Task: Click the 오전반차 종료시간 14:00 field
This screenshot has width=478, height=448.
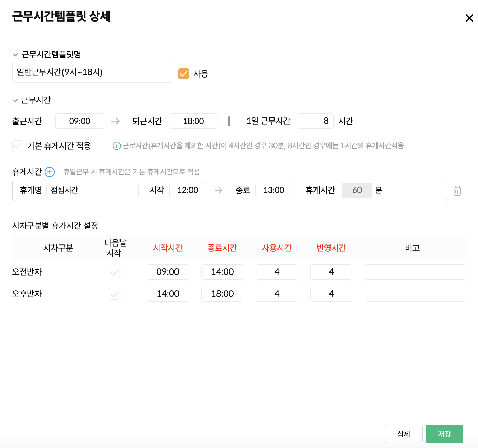Action: point(222,272)
